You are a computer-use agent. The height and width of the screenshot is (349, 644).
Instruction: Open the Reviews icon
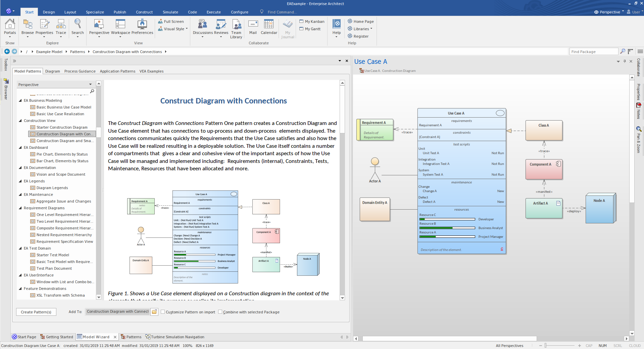221,28
